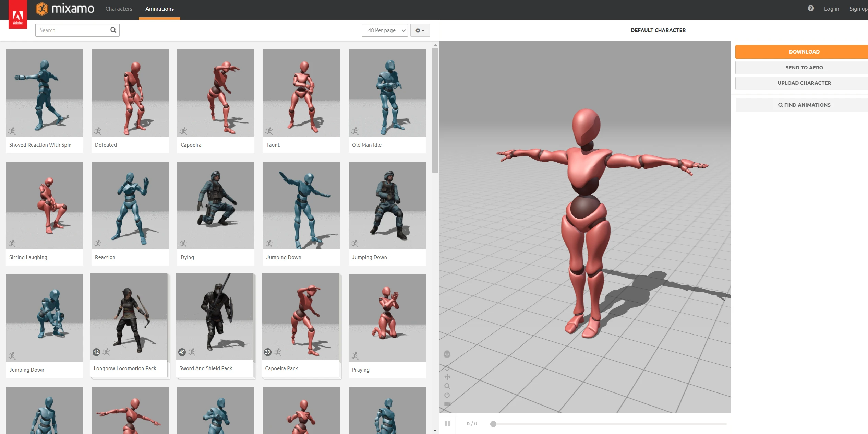
Task: Click the Adobe logo badge
Action: tap(18, 14)
